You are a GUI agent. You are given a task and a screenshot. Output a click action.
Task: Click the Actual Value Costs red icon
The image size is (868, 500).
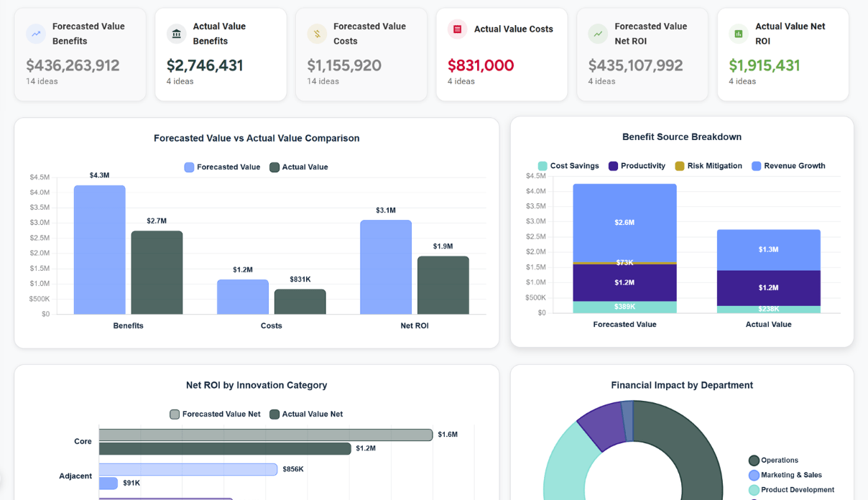(458, 29)
